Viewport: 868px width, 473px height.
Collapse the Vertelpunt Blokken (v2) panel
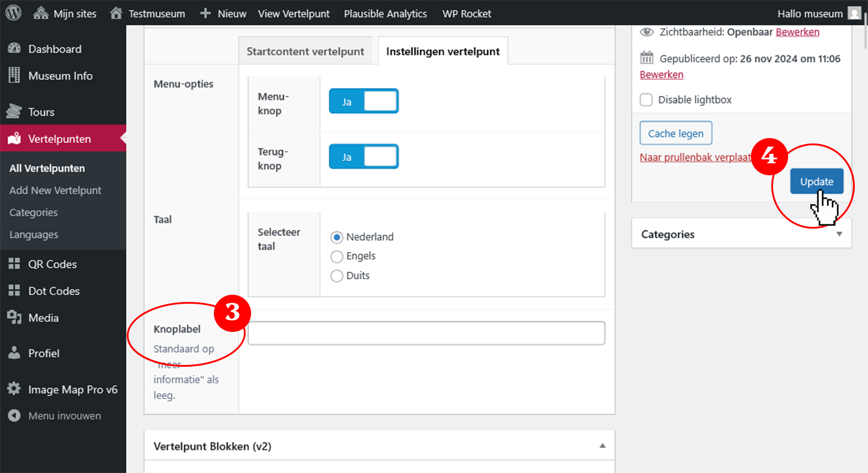click(x=602, y=446)
